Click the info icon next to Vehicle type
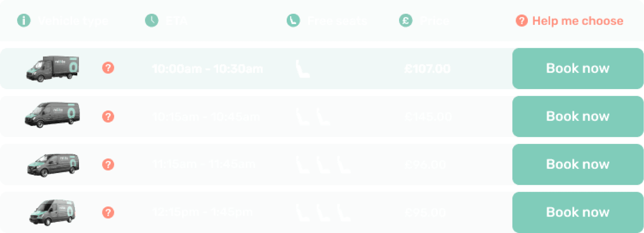Screen dimensions: 644x233 pyautogui.click(x=24, y=21)
